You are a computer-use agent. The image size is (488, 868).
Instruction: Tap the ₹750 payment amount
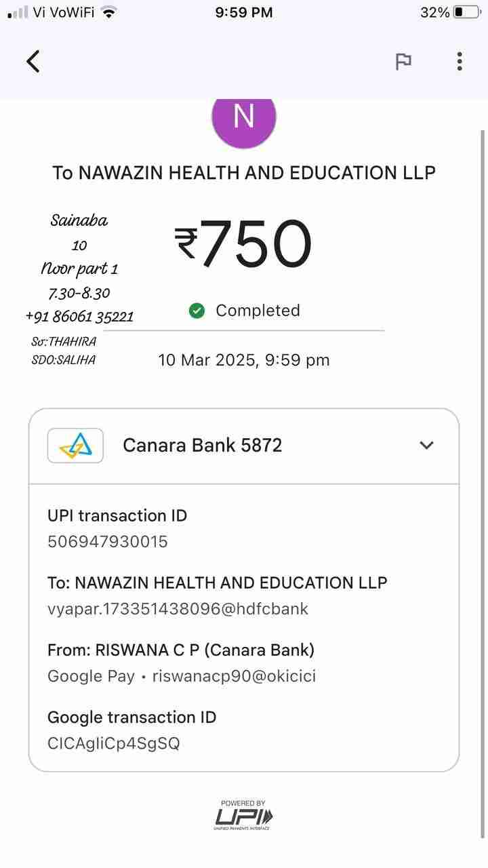pos(244,244)
